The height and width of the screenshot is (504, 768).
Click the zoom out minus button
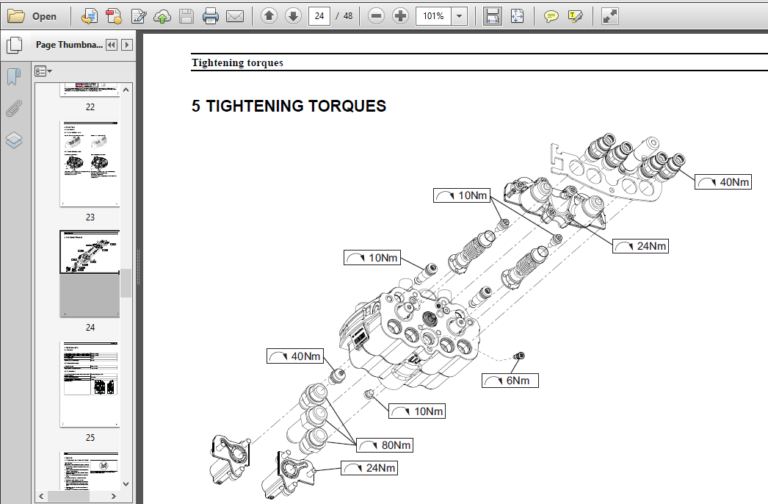point(376,16)
